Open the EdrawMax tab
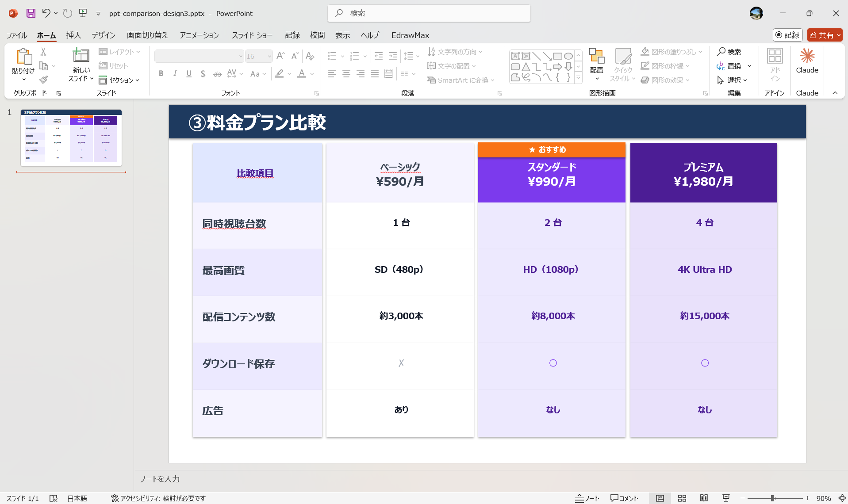The image size is (848, 504). (410, 35)
